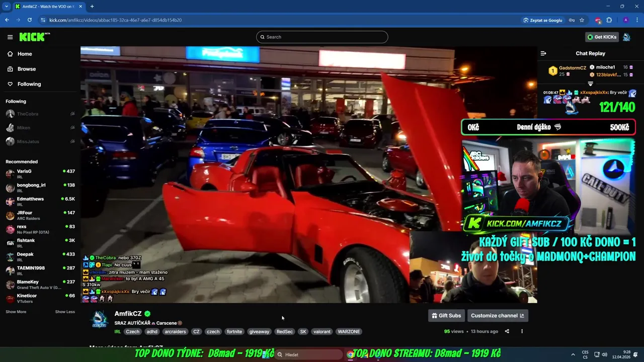Open fishtank recommended channel
This screenshot has height=362, width=644.
[x=40, y=243]
